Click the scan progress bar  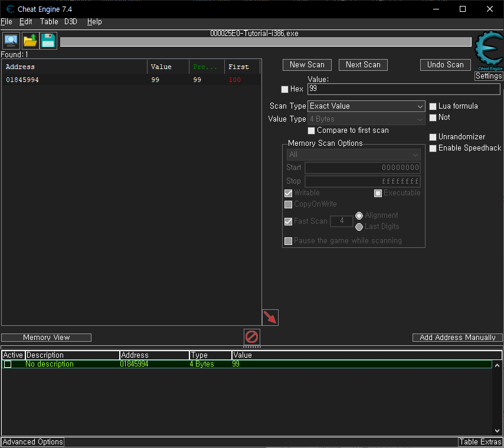266,42
